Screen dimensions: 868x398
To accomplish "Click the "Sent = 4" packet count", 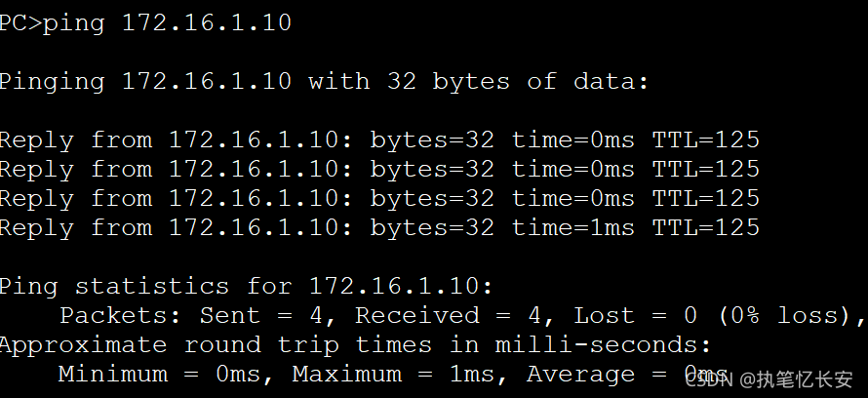I will [x=261, y=316].
